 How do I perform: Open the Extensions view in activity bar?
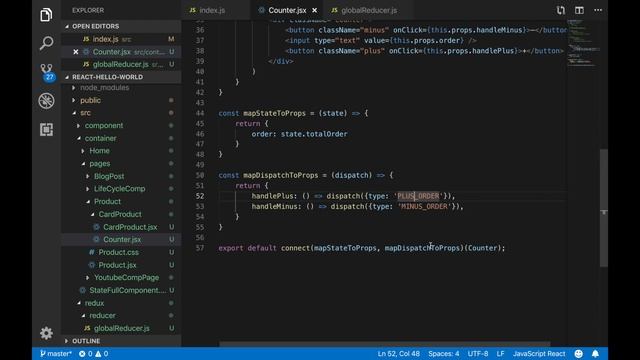(46, 129)
